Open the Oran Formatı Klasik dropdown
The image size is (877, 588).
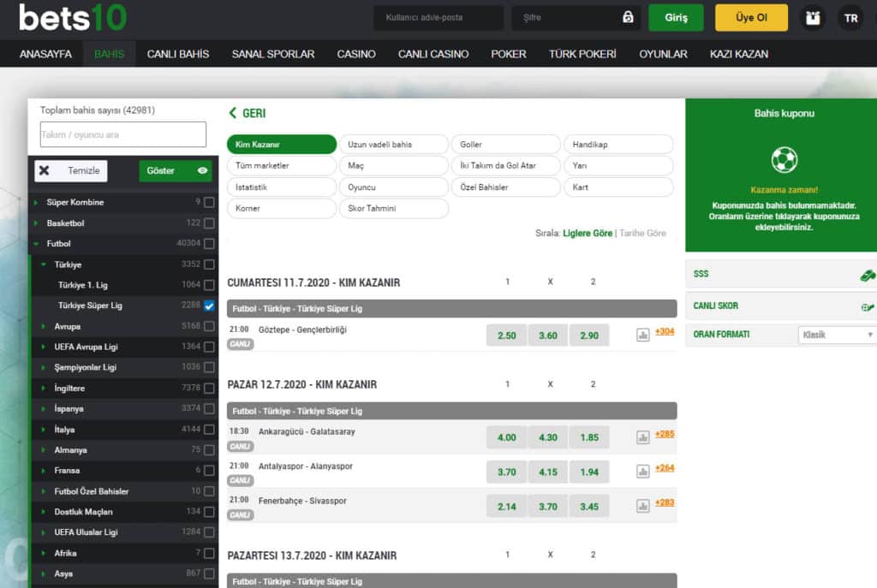[x=837, y=335]
